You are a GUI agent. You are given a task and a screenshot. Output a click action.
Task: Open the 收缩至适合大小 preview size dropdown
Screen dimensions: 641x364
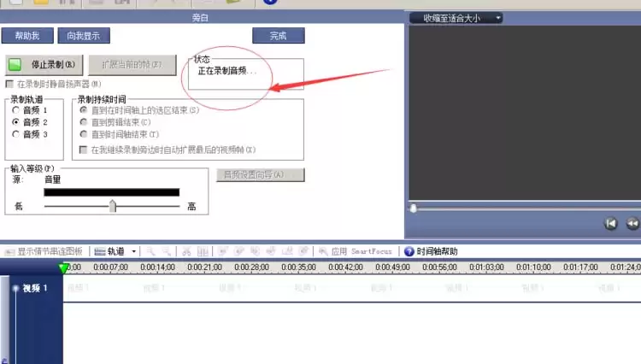pyautogui.click(x=456, y=18)
